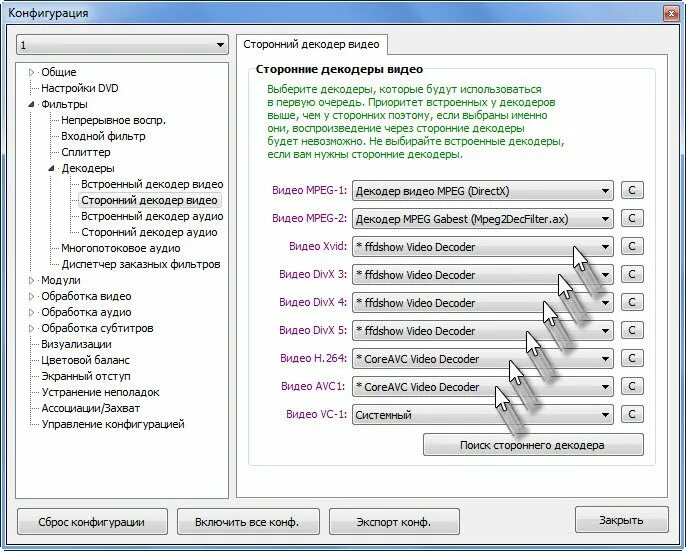Expand the Модули tree node

click(31, 280)
